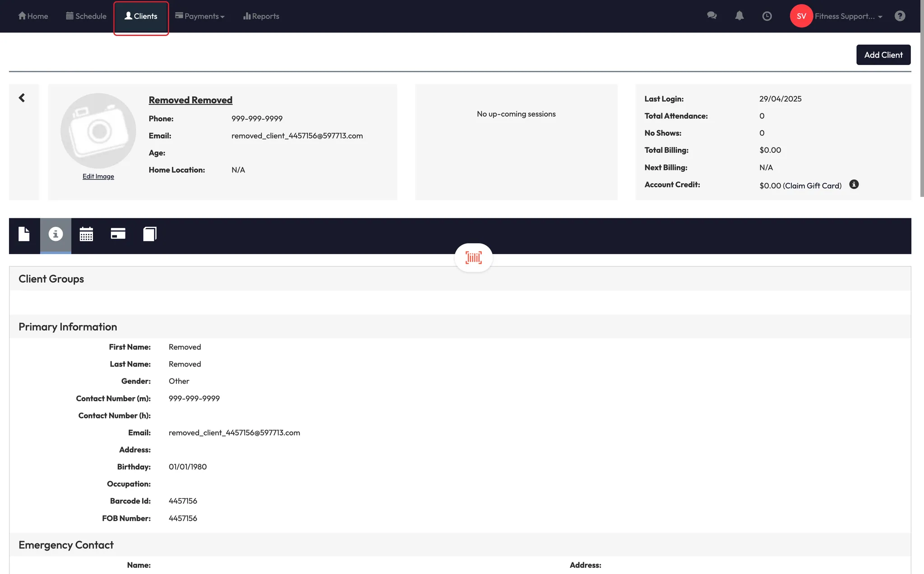The image size is (924, 574).
Task: Open the clock history icon
Action: (x=767, y=16)
